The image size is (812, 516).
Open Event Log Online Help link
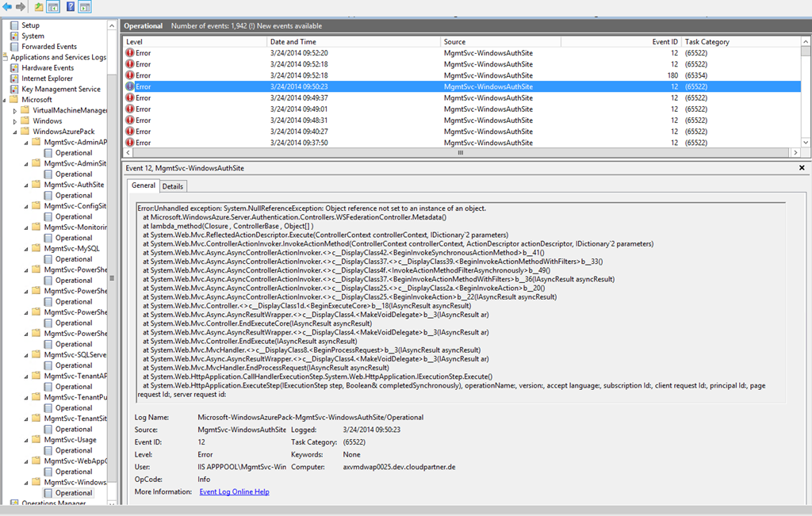coord(234,491)
